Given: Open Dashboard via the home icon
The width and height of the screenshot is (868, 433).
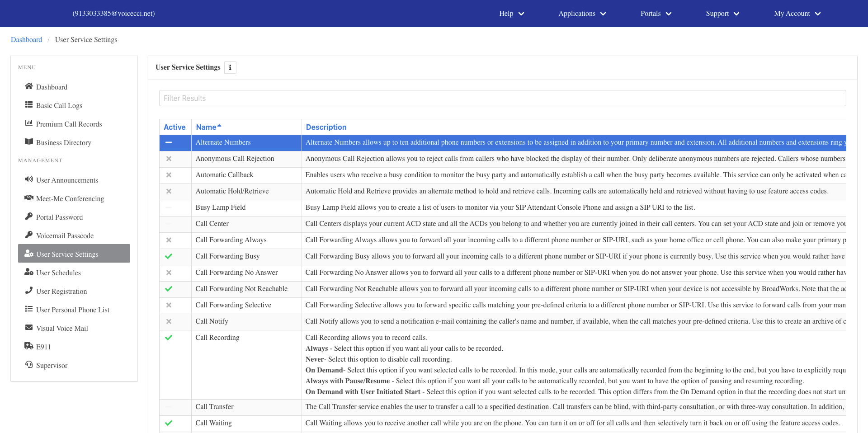Looking at the screenshot, I should 29,86.
